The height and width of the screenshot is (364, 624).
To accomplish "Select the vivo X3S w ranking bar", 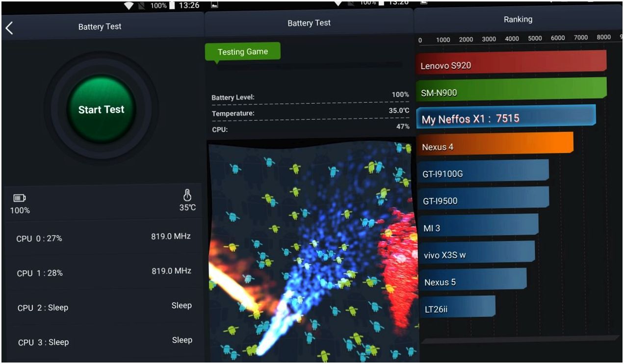I will point(476,252).
